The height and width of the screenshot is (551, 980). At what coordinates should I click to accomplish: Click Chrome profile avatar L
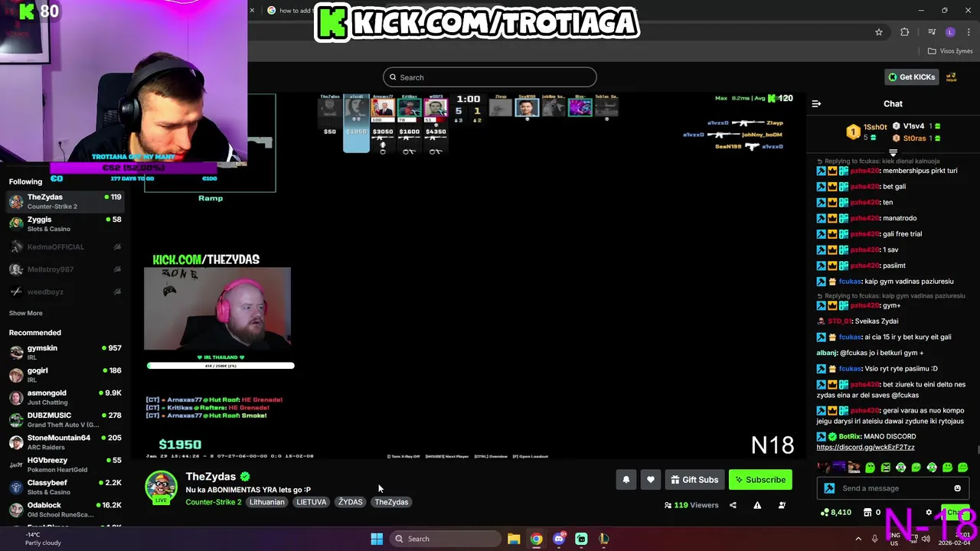click(x=950, y=32)
